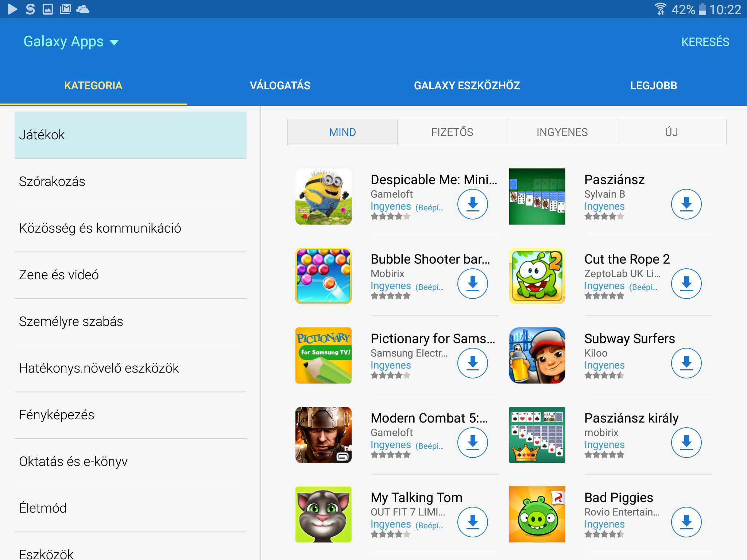Download Despicable Me Minion Rush game
Image resolution: width=747 pixels, height=560 pixels.
tap(472, 204)
